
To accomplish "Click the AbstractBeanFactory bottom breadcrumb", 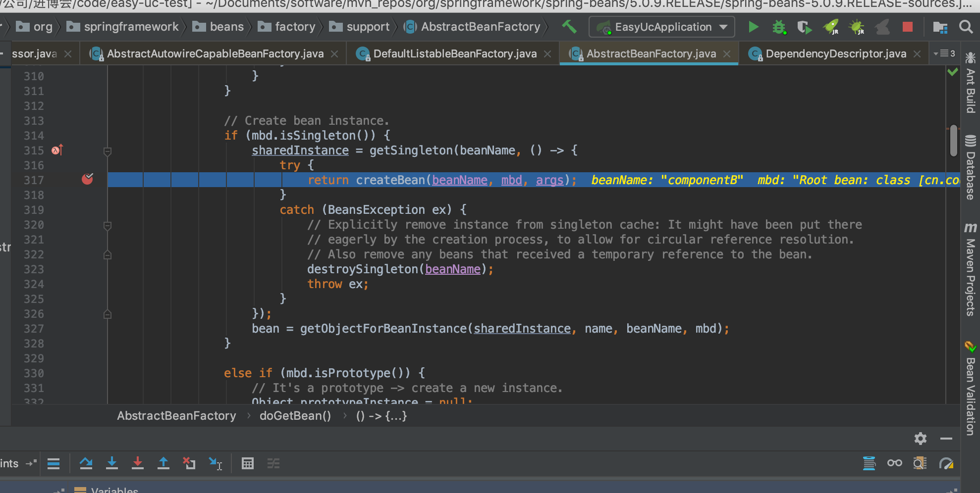I will [x=176, y=416].
